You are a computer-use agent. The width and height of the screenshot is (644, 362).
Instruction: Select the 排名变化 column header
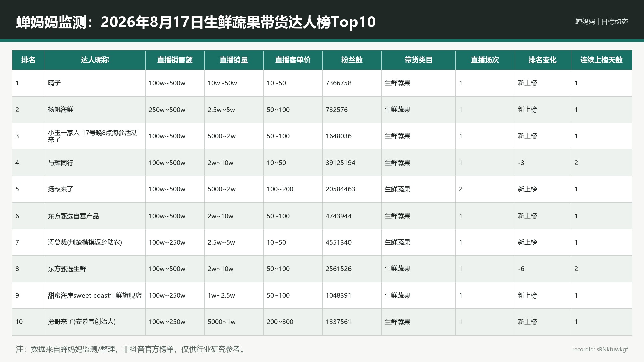[543, 60]
